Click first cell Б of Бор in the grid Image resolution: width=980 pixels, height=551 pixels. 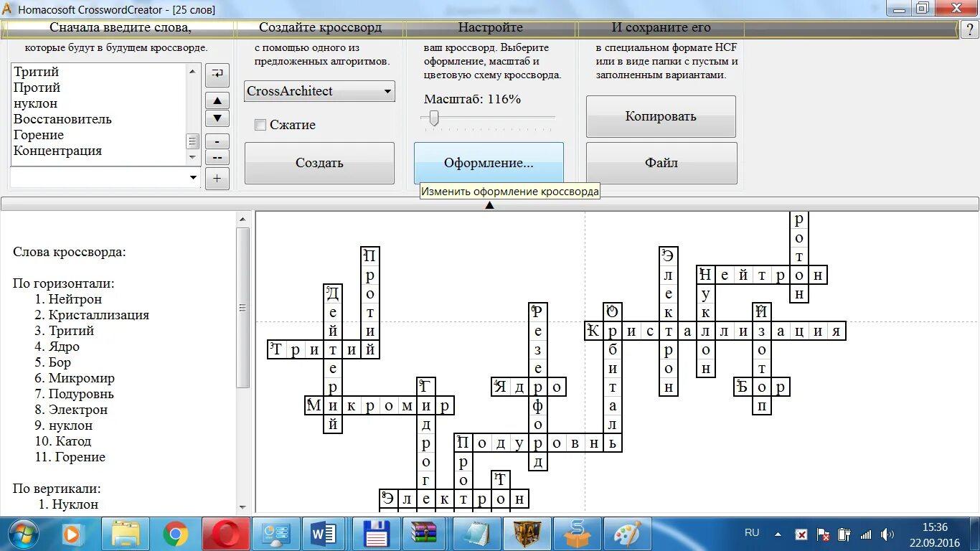[743, 387]
